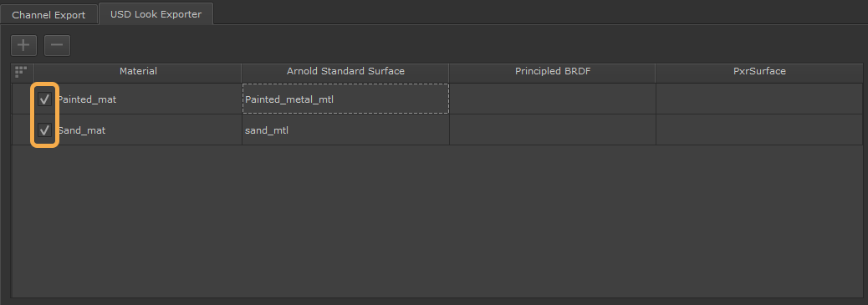Select the PxrSurface cell in the Painted_mat row

click(759, 99)
